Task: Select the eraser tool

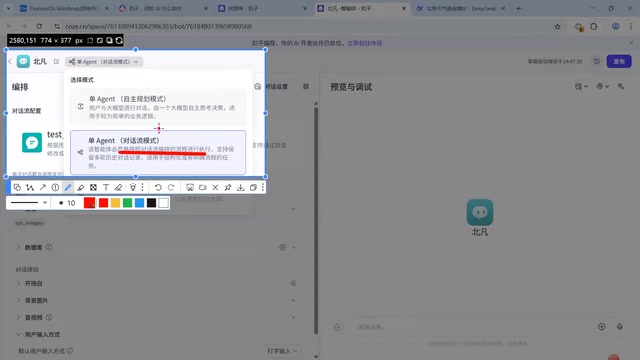Action: tap(118, 187)
